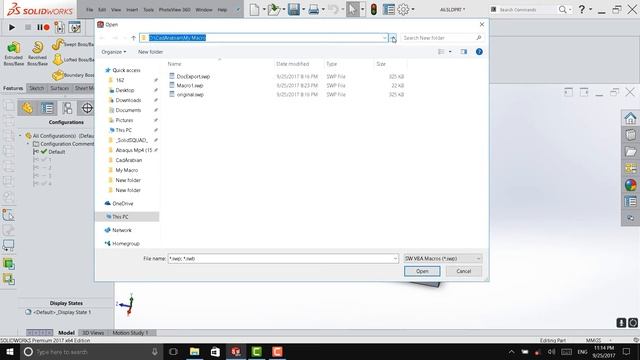Open the Edit Macro toolbar icon

[74, 27]
